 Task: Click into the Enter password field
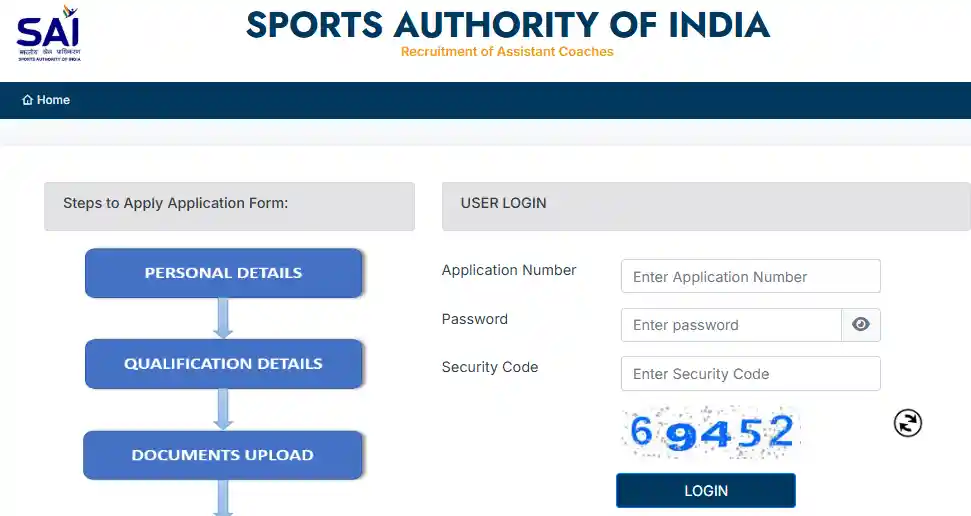[731, 325]
